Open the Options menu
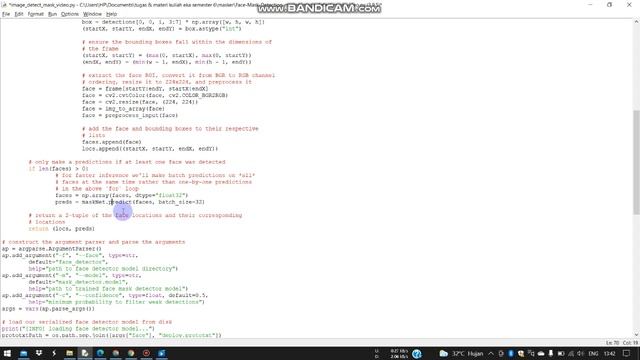This screenshot has width=640, height=360. pos(70,14)
